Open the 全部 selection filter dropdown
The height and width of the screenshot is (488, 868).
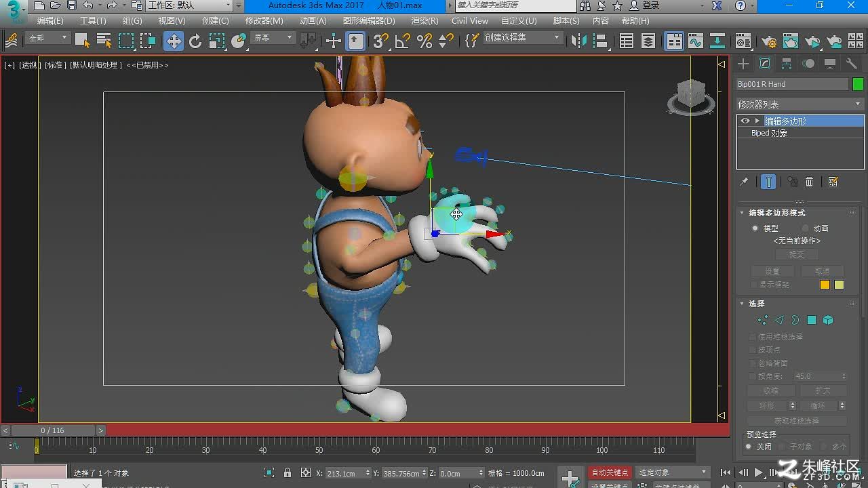click(x=48, y=38)
